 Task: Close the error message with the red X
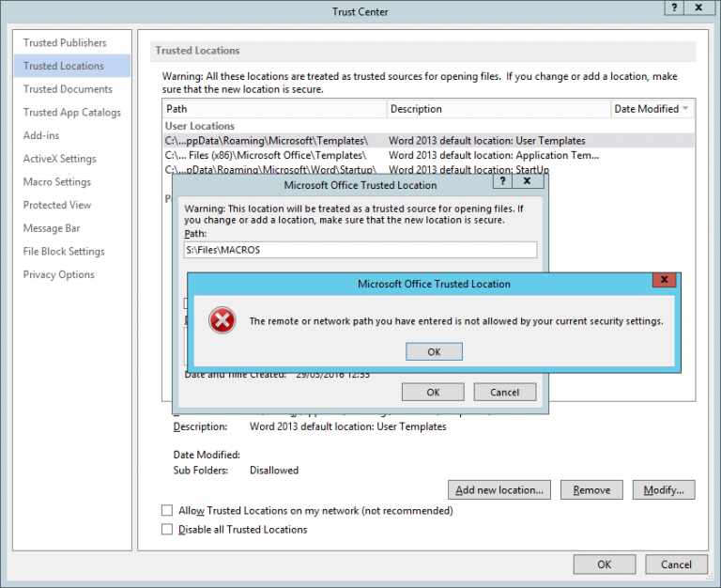tap(665, 280)
